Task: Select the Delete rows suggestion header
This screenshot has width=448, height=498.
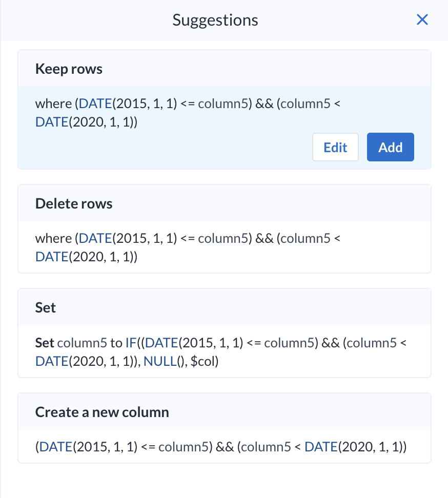Action: (x=74, y=203)
